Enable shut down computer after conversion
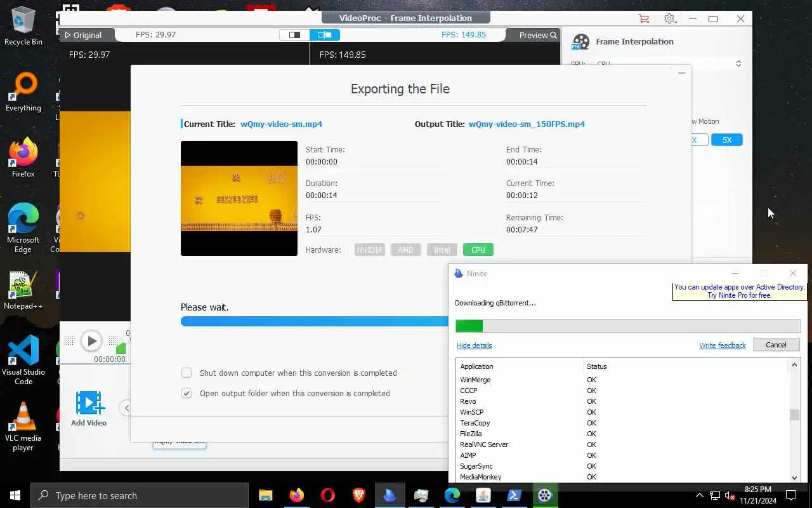This screenshot has height=508, width=812. [x=187, y=373]
